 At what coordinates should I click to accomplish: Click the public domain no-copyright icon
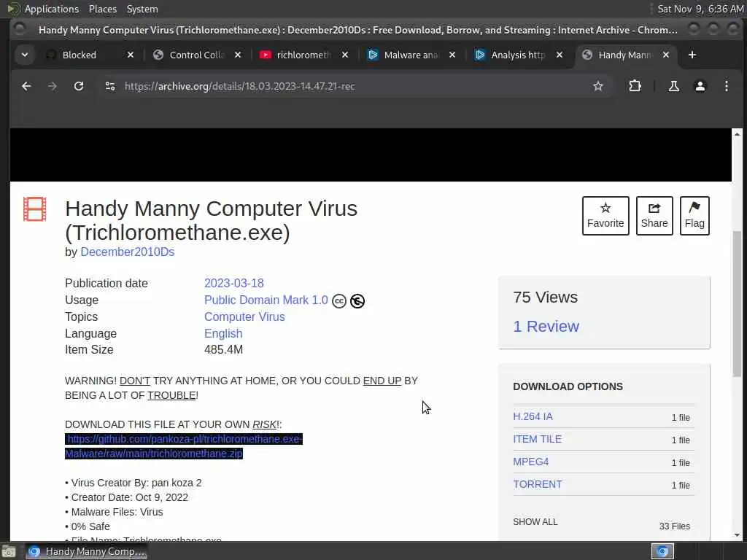pos(357,301)
